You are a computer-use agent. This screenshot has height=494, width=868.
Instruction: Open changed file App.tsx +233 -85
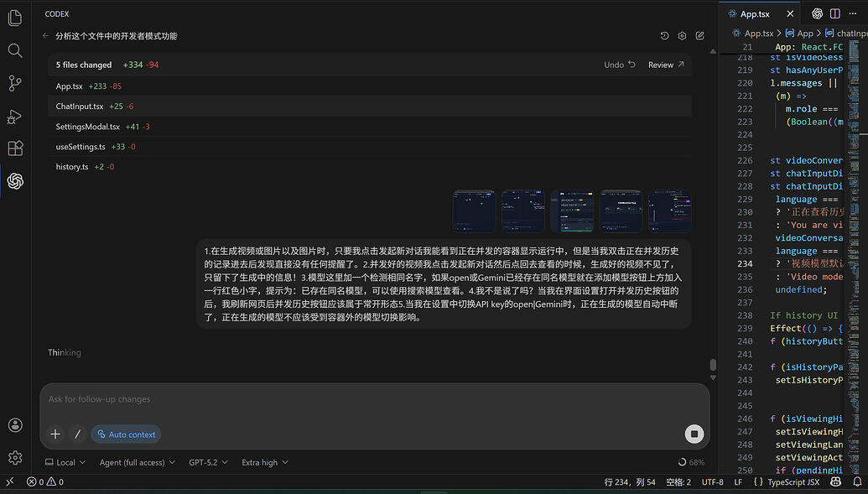click(x=370, y=86)
